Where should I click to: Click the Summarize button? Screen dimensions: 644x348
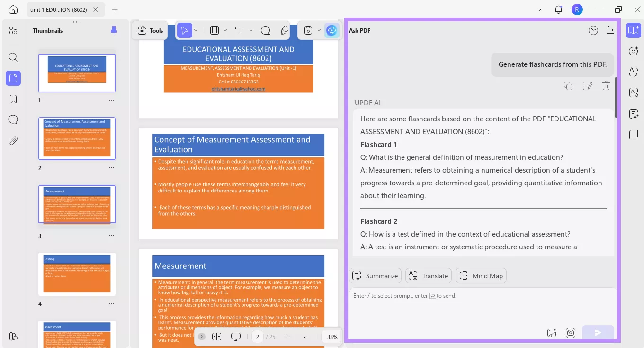[x=375, y=275]
